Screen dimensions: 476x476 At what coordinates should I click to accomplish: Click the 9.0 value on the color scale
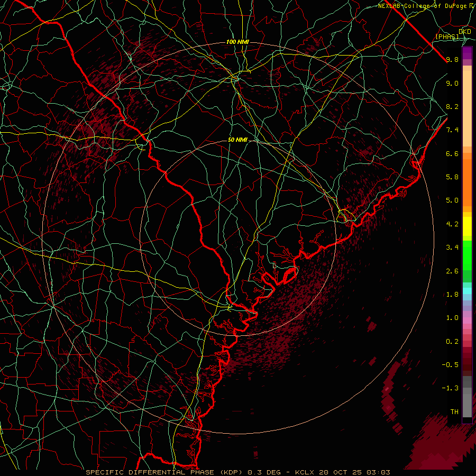pos(452,83)
